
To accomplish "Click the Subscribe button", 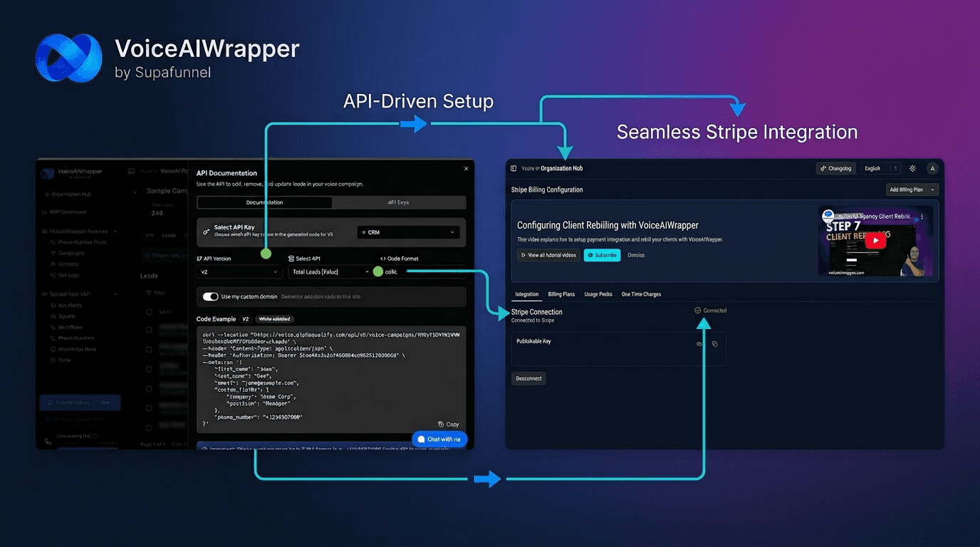I will coord(602,255).
